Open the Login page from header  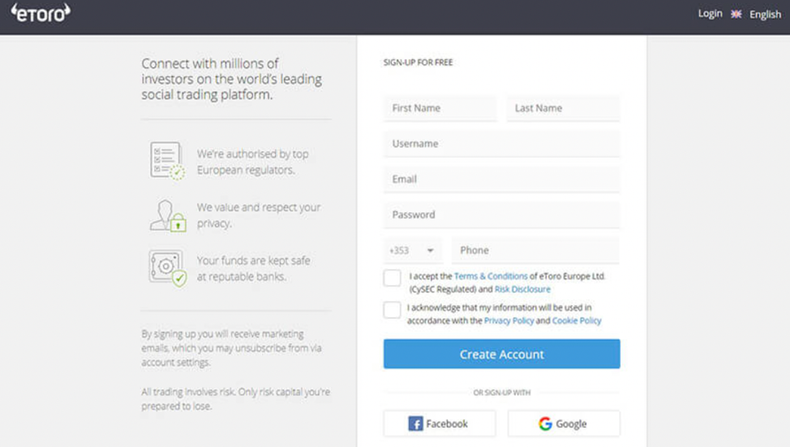[x=710, y=14]
